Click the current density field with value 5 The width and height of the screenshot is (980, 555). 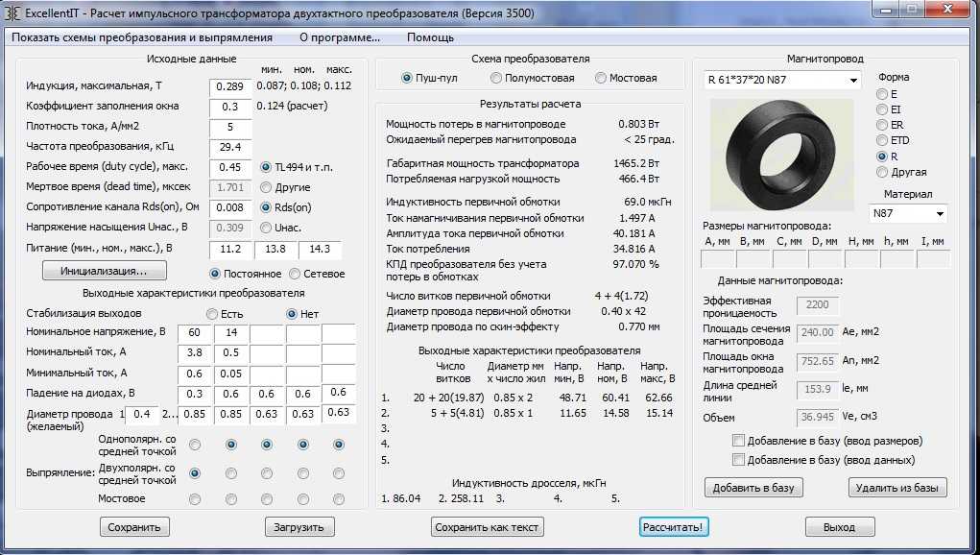tap(230, 127)
